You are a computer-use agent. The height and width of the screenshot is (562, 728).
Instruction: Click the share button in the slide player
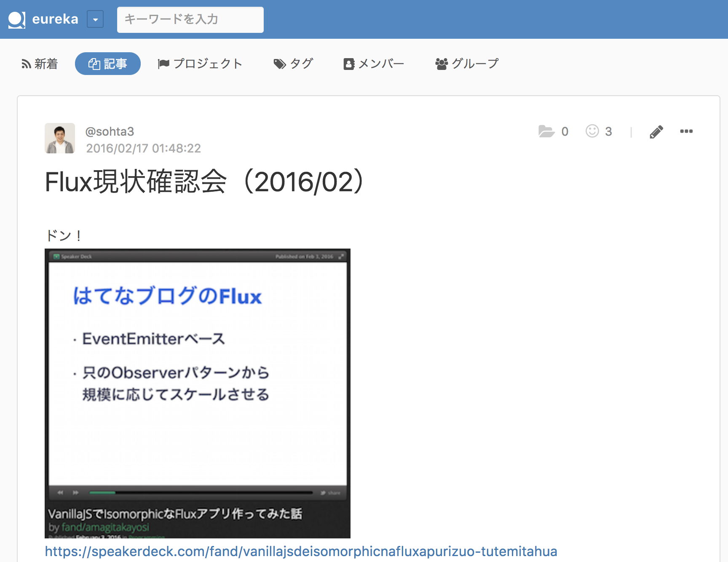point(330,492)
